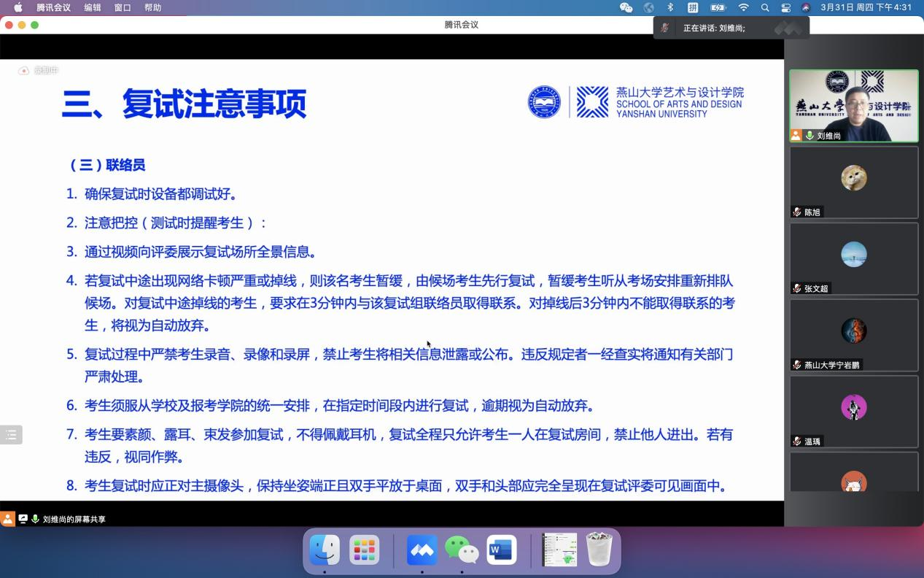Open WeChat from the Dock
This screenshot has width=924, height=578.
461,550
